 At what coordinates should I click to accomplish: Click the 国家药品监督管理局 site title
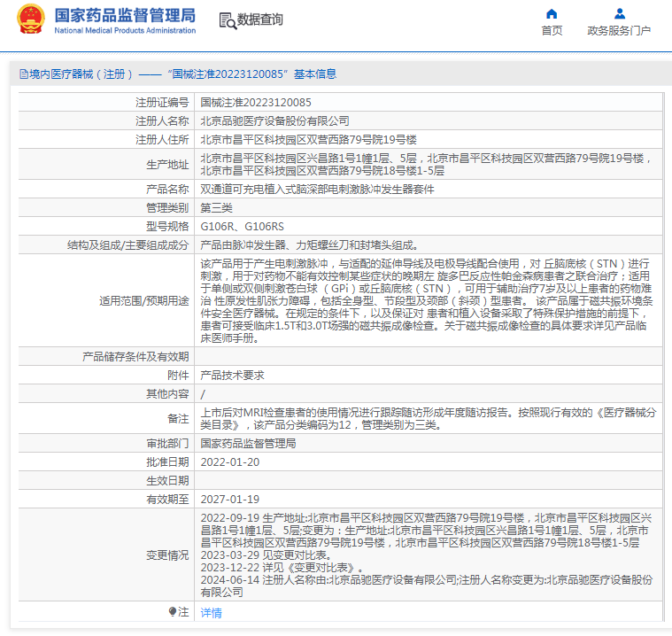[125, 15]
